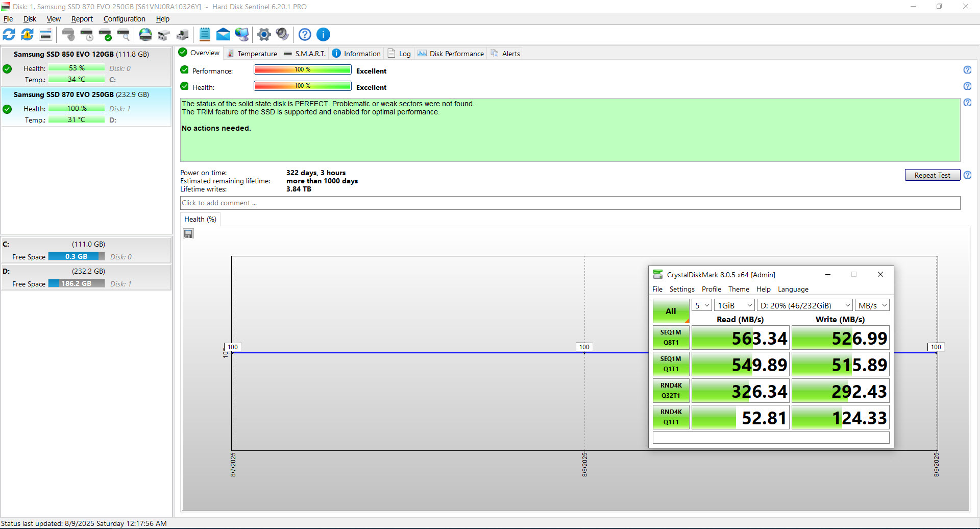Image resolution: width=980 pixels, height=529 pixels.
Task: Expand the D: 20% drive selection dropdown
Action: click(x=804, y=305)
